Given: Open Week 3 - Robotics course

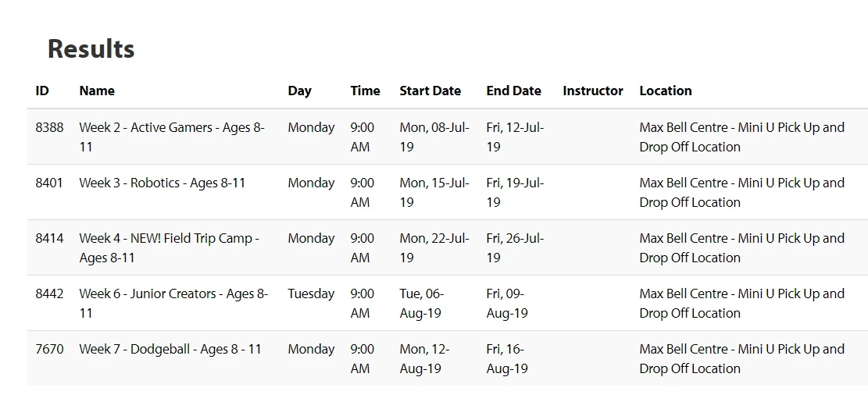Looking at the screenshot, I should [162, 183].
